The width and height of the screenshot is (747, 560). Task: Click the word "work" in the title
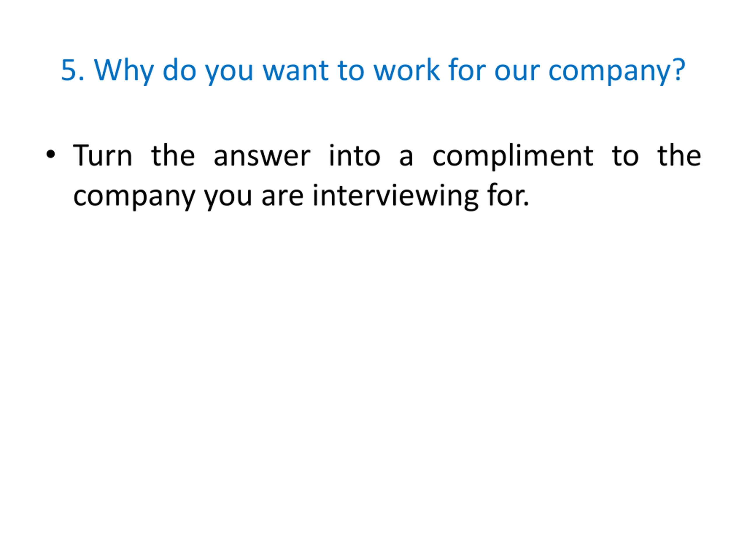point(406,70)
